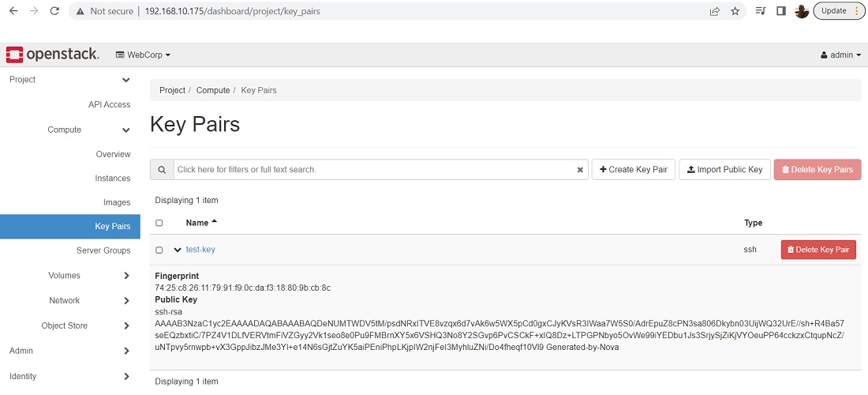868x395 pixels.
Task: Open the admin user menu
Action: (841, 55)
